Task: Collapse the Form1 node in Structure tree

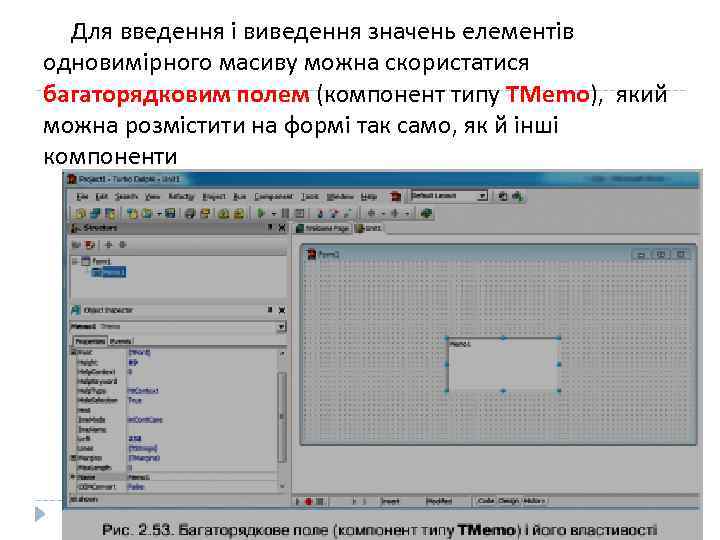Action: (75, 261)
